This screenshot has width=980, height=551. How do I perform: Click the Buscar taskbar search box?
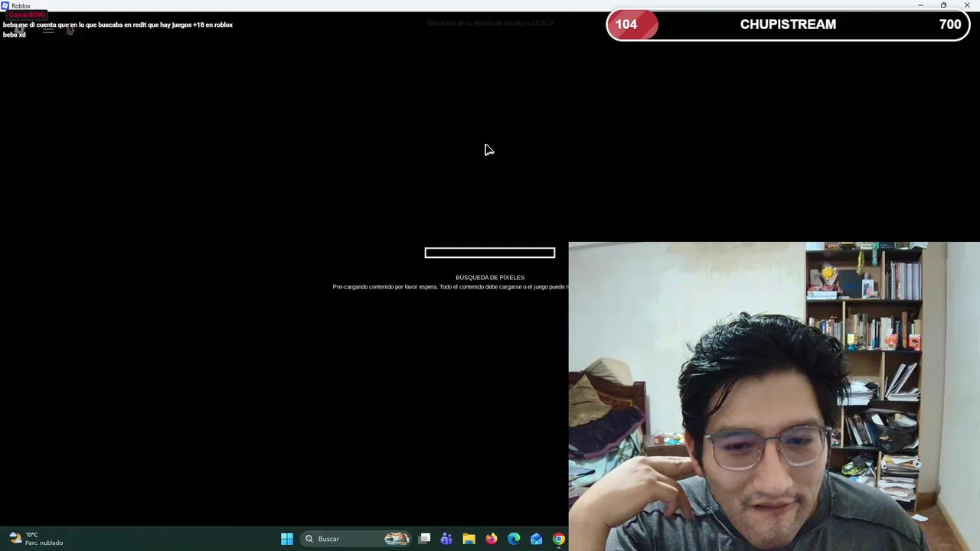[x=356, y=539]
